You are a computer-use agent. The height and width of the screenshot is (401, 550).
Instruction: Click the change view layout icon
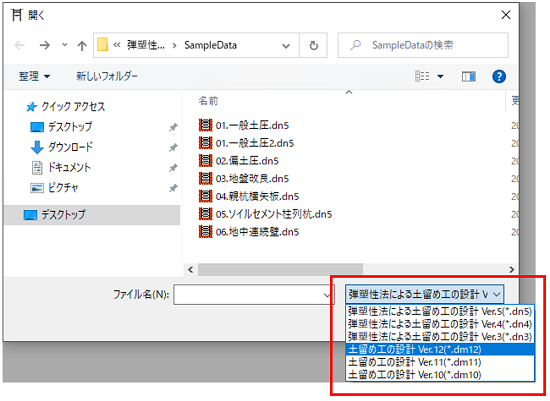click(422, 76)
